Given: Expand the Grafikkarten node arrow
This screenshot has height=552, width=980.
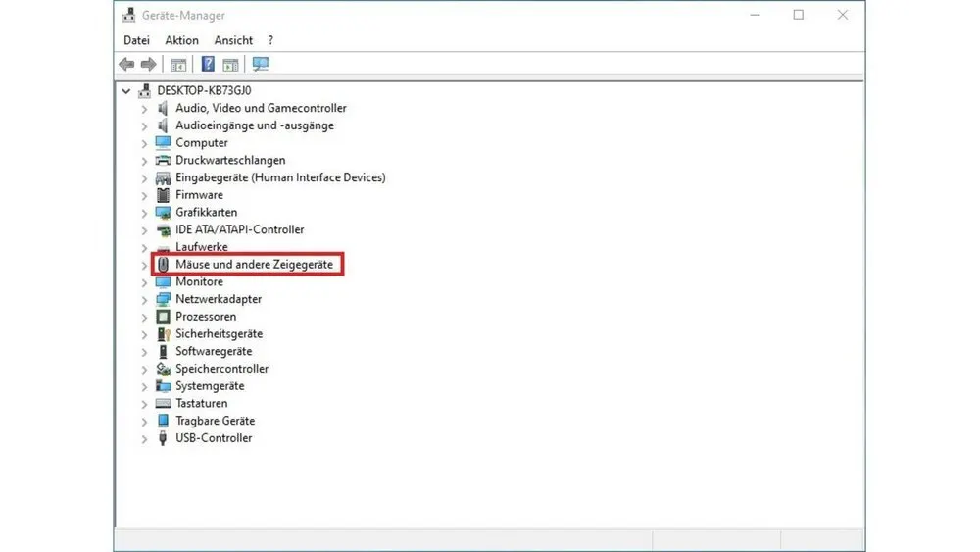Looking at the screenshot, I should [144, 213].
